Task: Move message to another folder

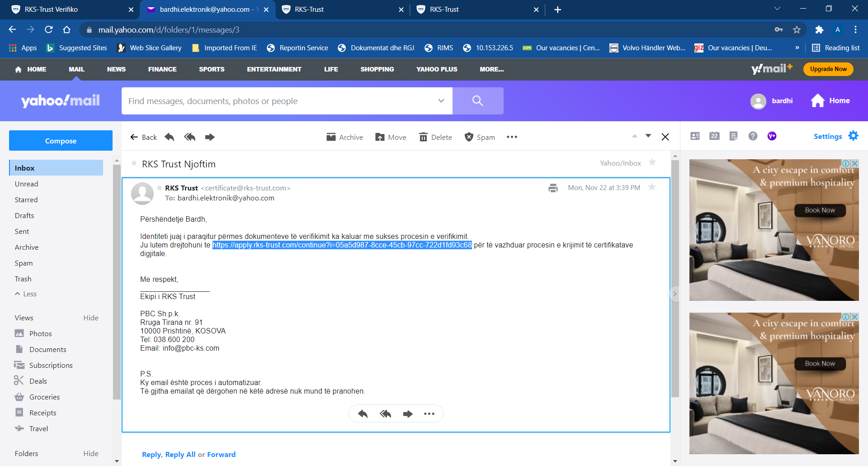Action: [x=391, y=137]
